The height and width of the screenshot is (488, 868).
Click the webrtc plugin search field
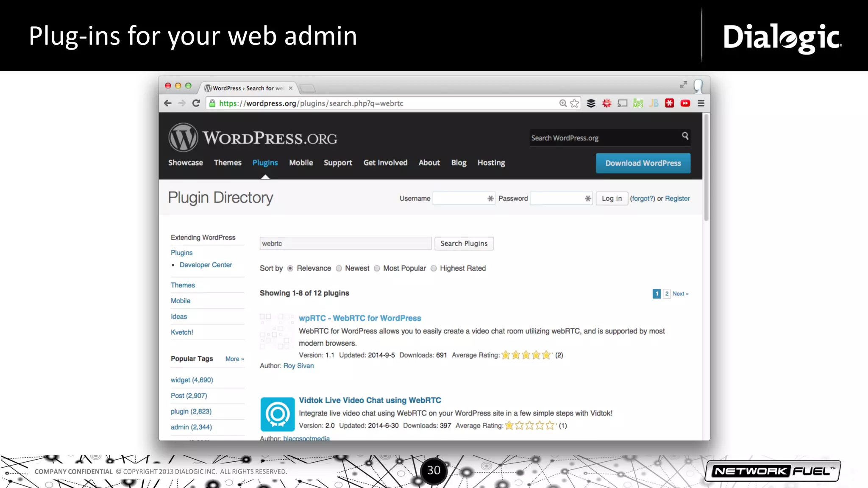345,244
